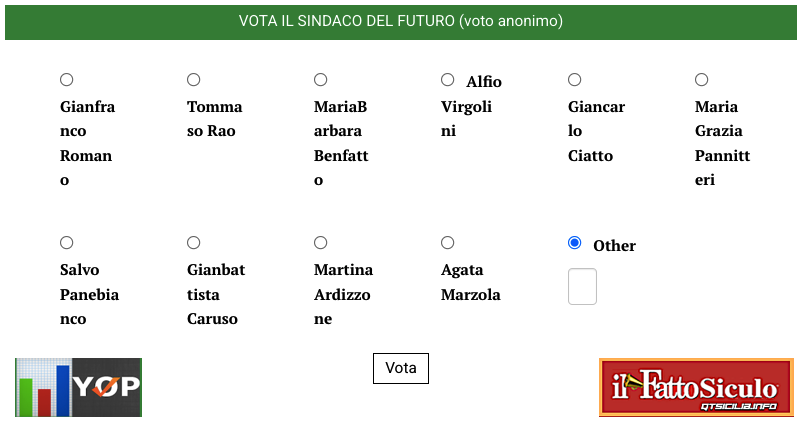This screenshot has width=803, height=429.
Task: Choose Tommaso Rao as candidate
Action: 194,80
